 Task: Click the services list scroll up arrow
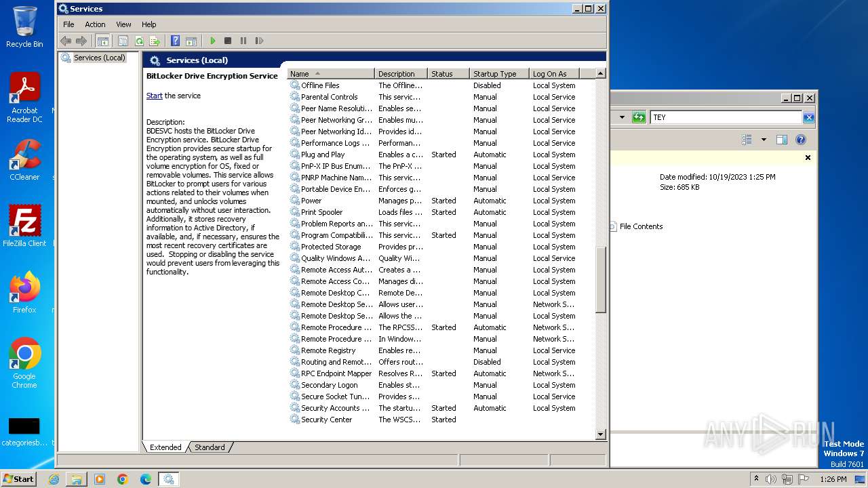[x=600, y=73]
